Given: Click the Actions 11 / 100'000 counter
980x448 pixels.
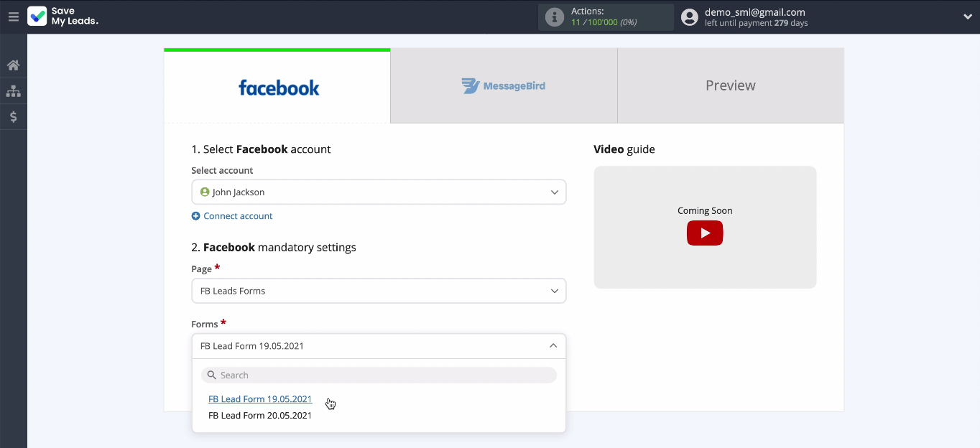Looking at the screenshot, I should click(604, 17).
